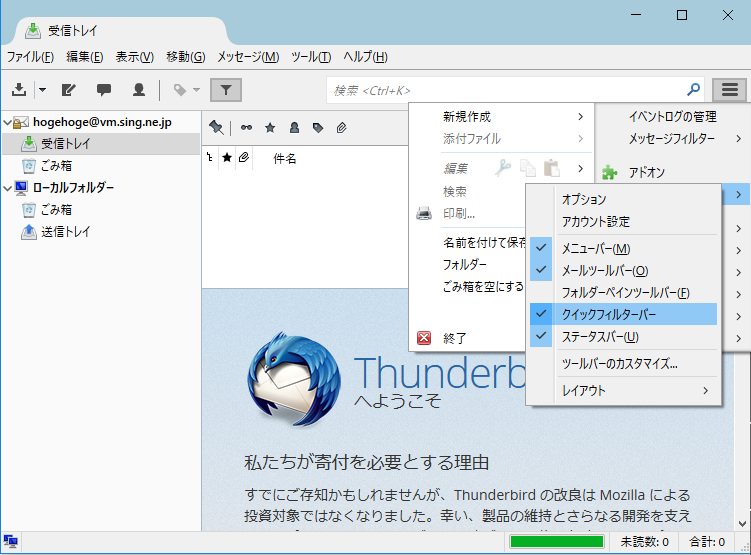Select 受信トレイ folder in tree

click(65, 144)
